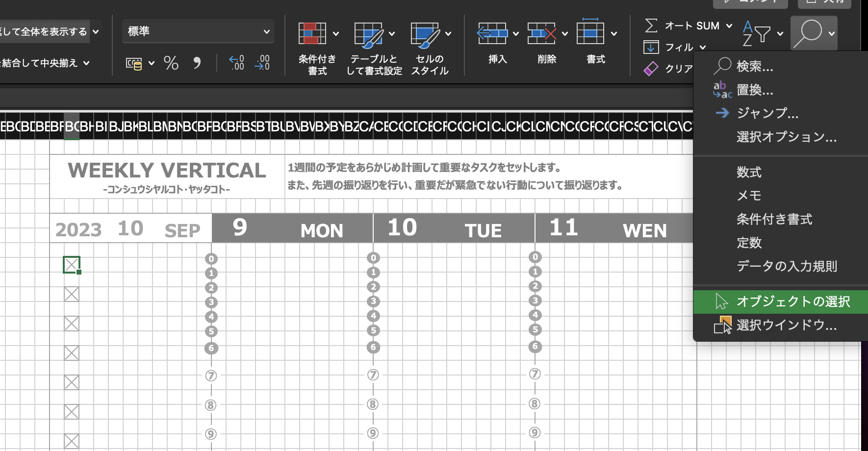Tick the first checkbox under 2023

(x=72, y=265)
